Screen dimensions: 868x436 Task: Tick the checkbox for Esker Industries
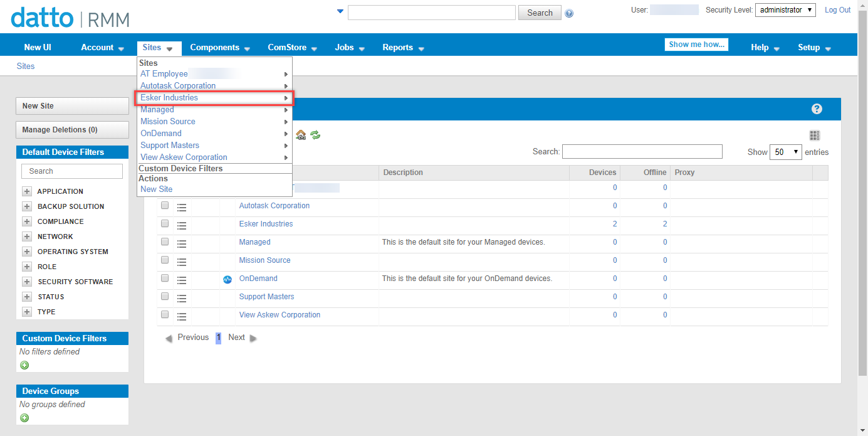(x=165, y=223)
